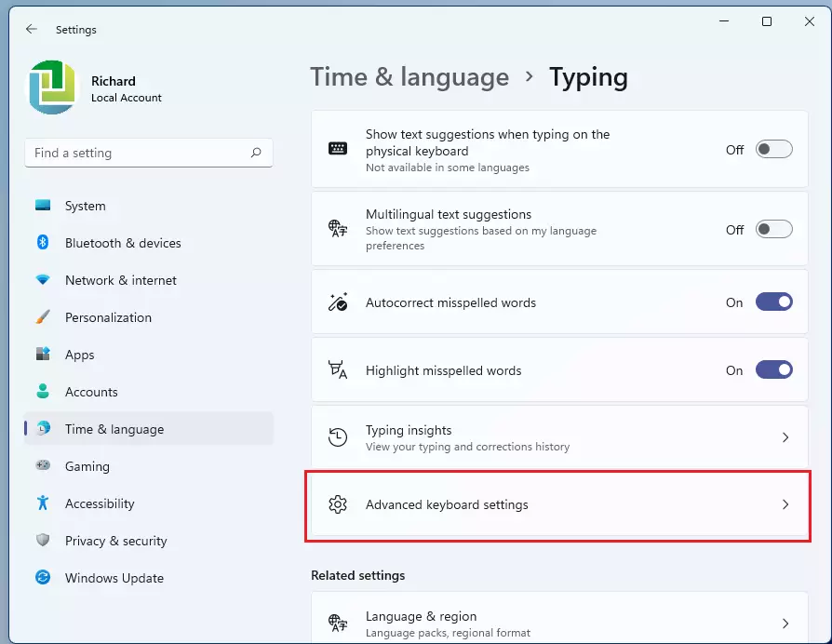The image size is (832, 644).
Task: Select Accounts label in sidebar
Action: pos(91,392)
